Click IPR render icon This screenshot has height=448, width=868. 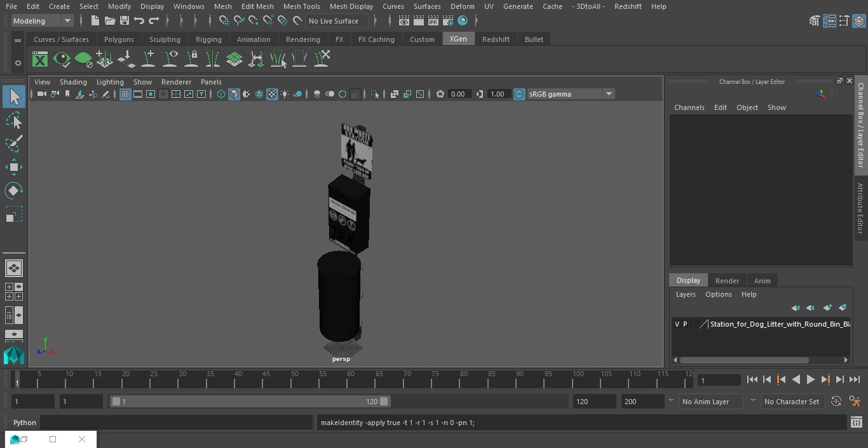433,21
